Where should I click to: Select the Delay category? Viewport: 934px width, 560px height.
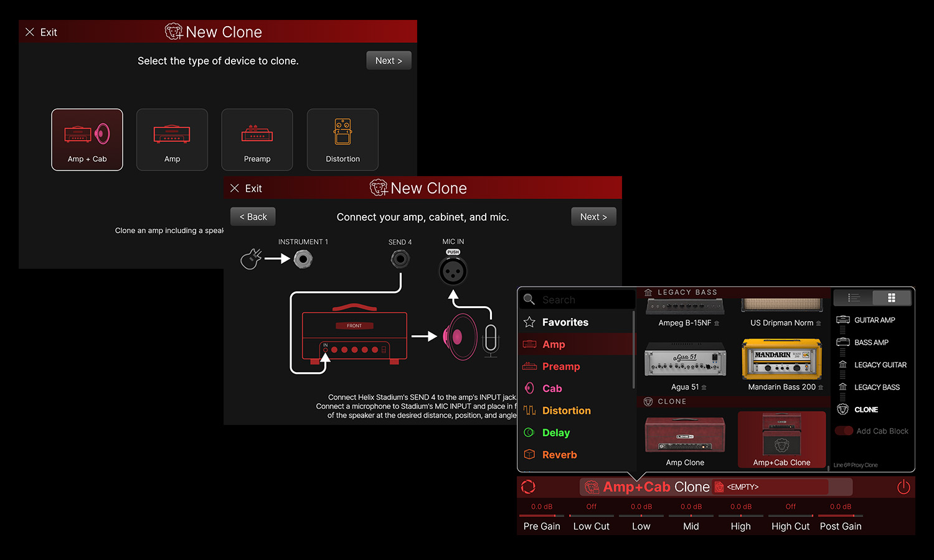click(x=576, y=432)
